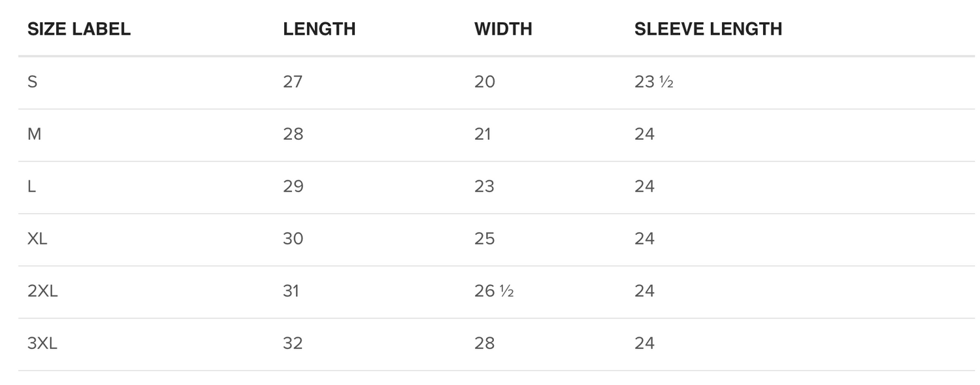Click the width value 26 ½

coord(494,291)
